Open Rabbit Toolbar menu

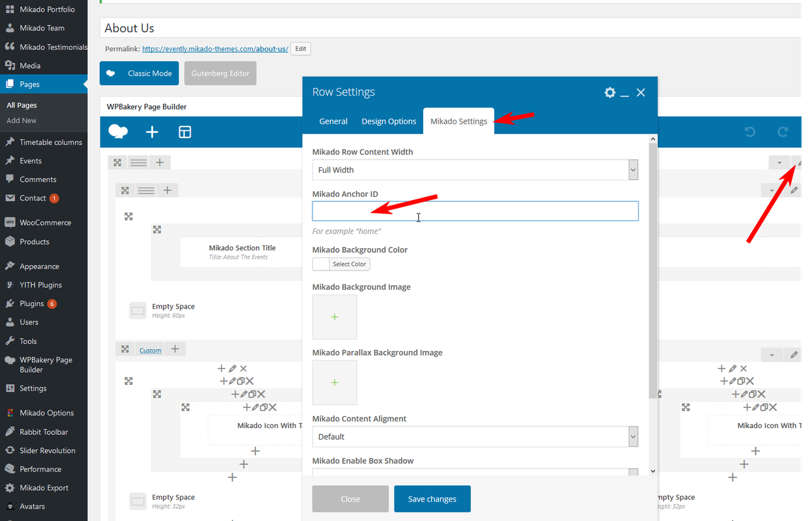tap(44, 432)
